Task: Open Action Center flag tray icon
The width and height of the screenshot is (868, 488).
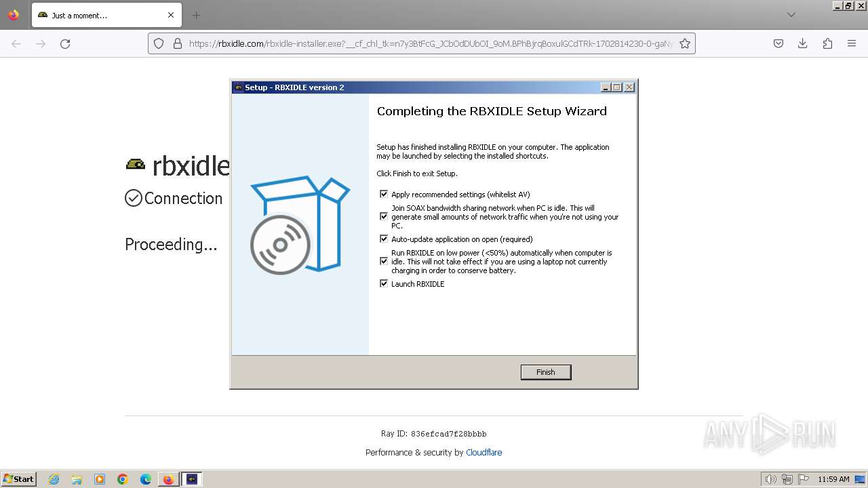Action: click(804, 479)
